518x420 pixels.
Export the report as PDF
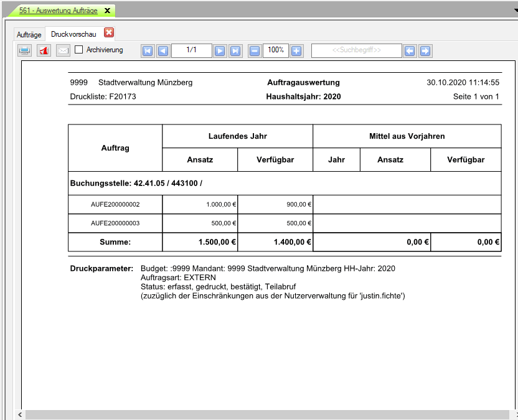pos(44,50)
